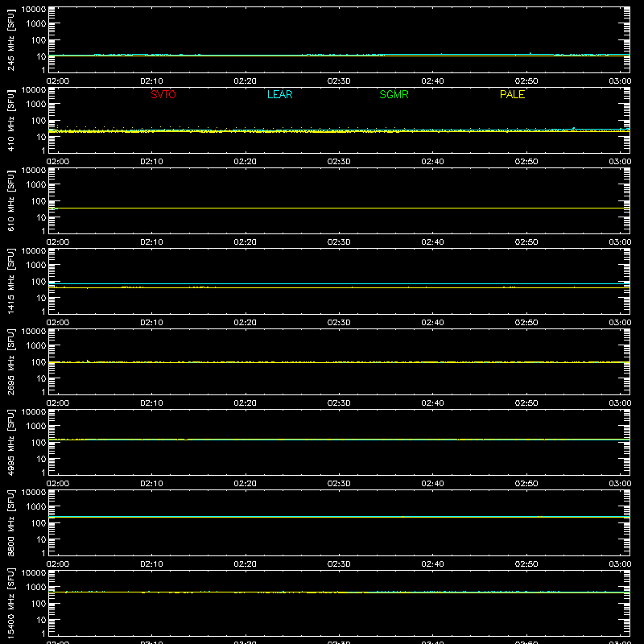Click the red SVTO station legend label

coord(163,94)
